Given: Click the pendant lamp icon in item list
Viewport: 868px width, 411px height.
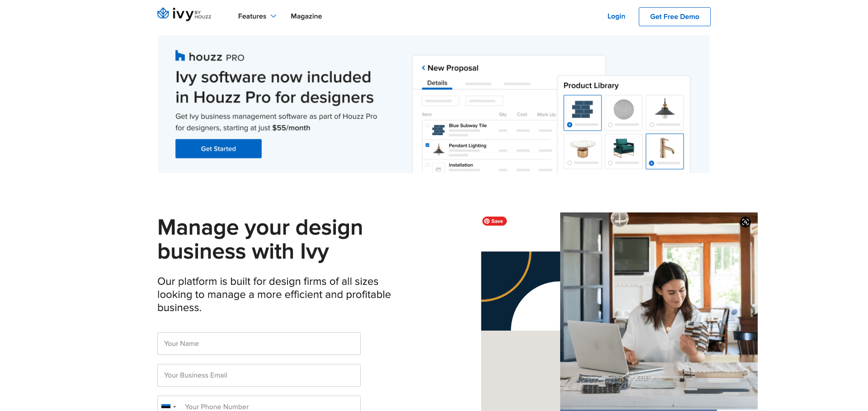Looking at the screenshot, I should pos(439,149).
